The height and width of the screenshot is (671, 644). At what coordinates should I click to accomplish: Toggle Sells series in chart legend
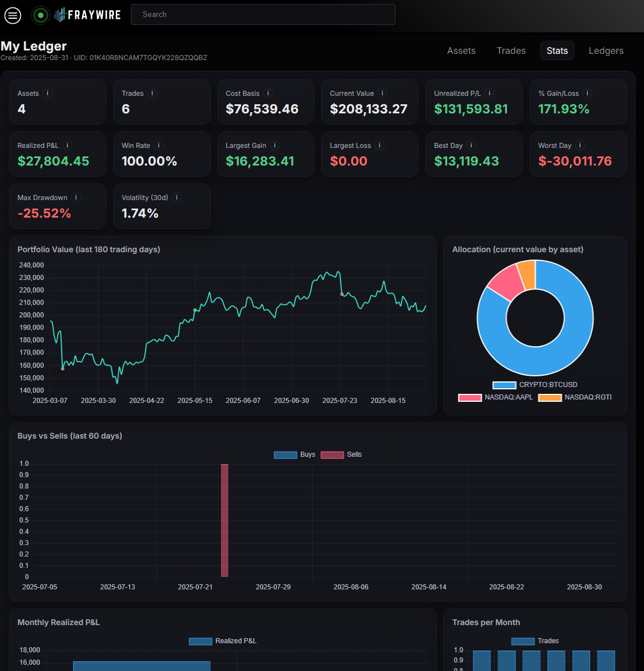click(341, 455)
